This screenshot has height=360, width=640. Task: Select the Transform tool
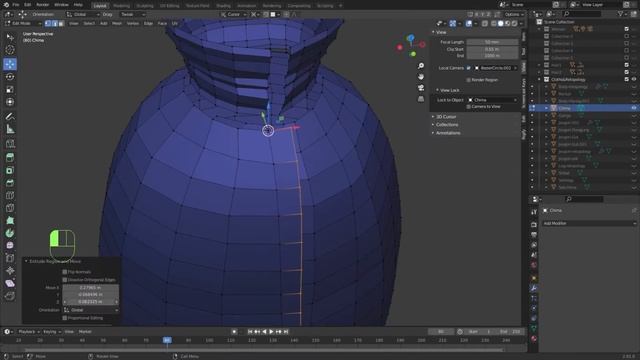click(x=10, y=102)
